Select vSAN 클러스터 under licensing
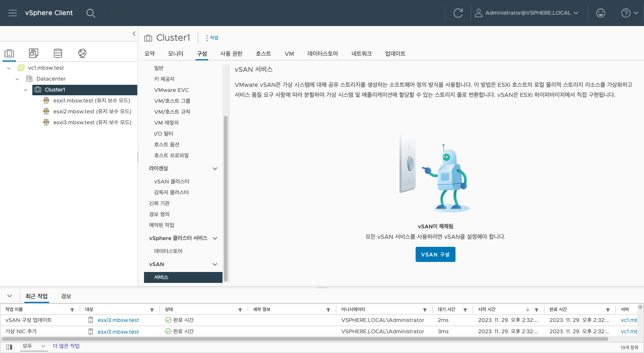 tap(172, 182)
